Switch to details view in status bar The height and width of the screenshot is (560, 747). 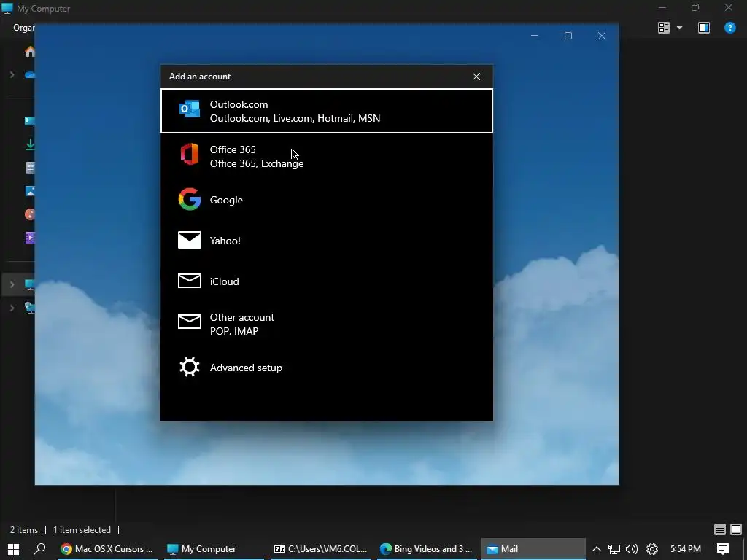tap(720, 529)
